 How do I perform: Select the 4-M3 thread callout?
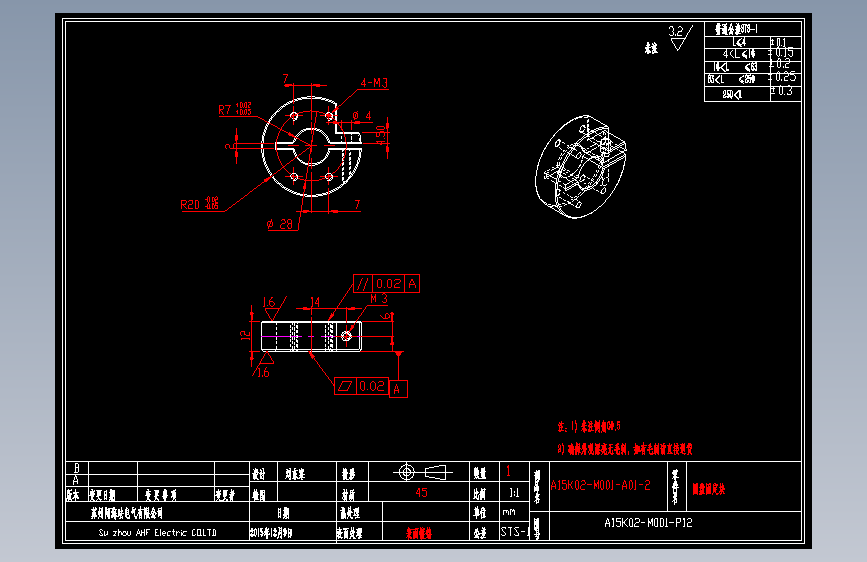[374, 83]
